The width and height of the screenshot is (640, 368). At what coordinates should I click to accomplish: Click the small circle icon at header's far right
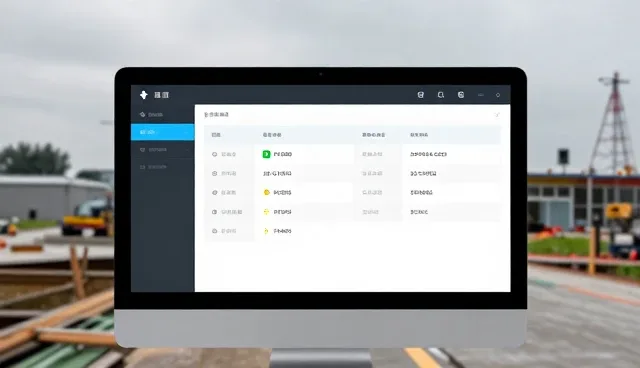point(498,95)
